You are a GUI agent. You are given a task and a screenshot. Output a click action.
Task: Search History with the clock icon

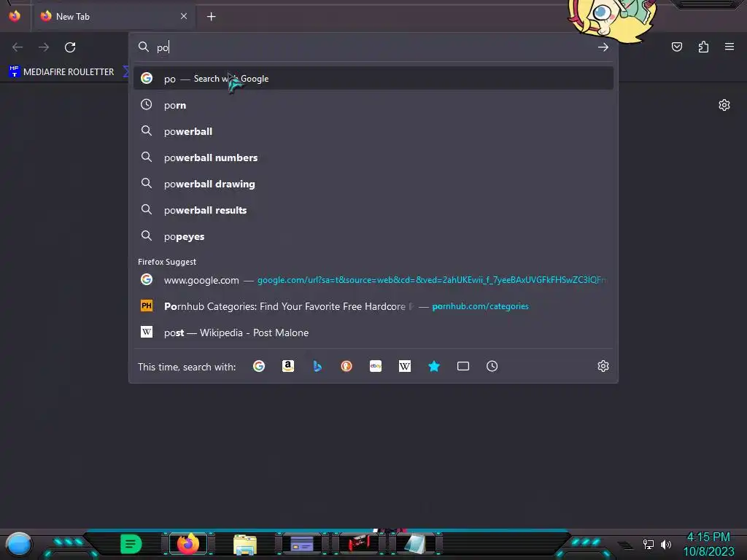492,366
